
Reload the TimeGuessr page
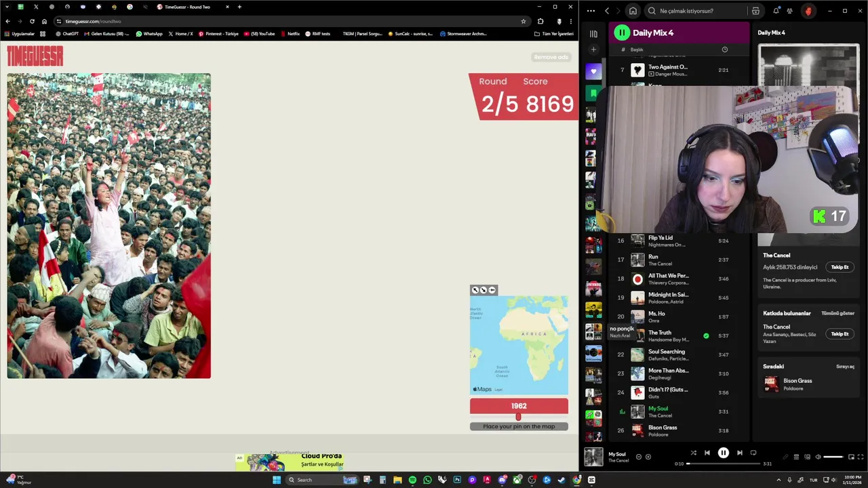pyautogui.click(x=32, y=21)
